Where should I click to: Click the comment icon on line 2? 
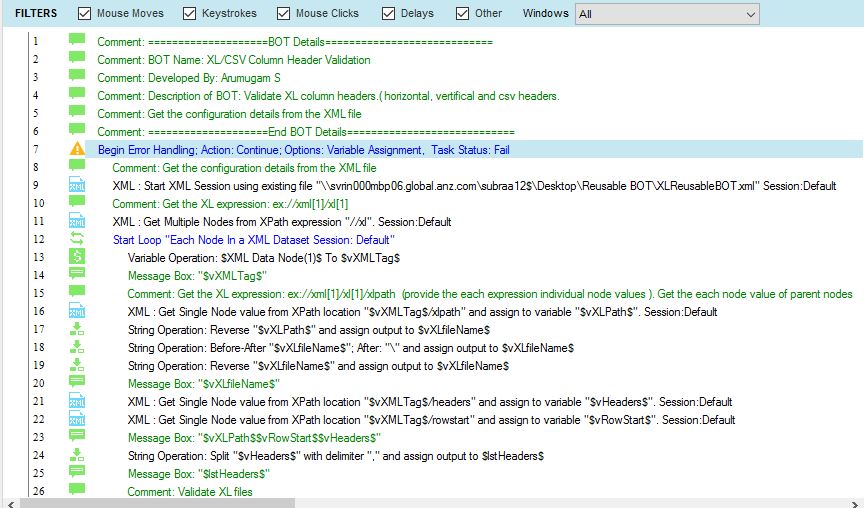pos(77,59)
